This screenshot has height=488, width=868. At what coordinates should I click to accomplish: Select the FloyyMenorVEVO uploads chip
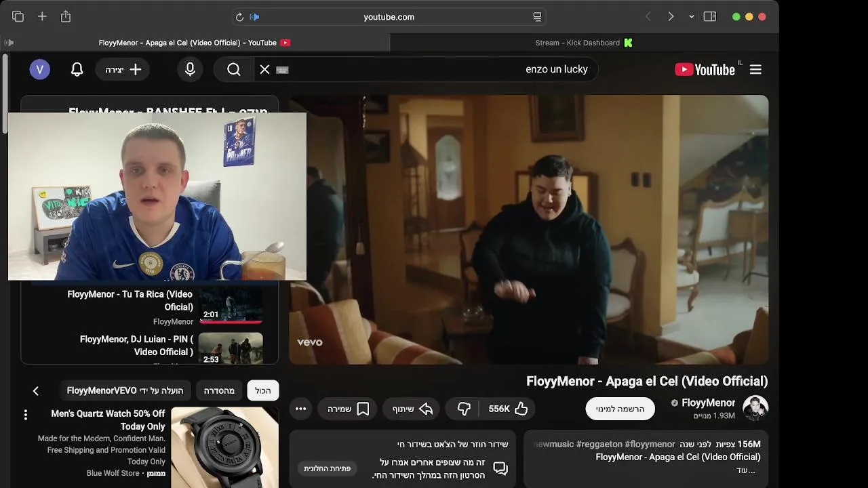click(125, 390)
